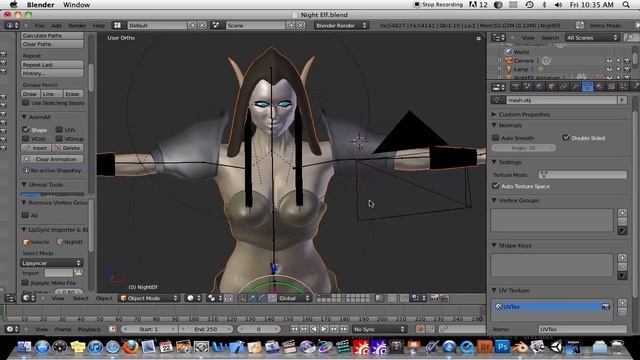Open the Scene properties tab

[527, 87]
